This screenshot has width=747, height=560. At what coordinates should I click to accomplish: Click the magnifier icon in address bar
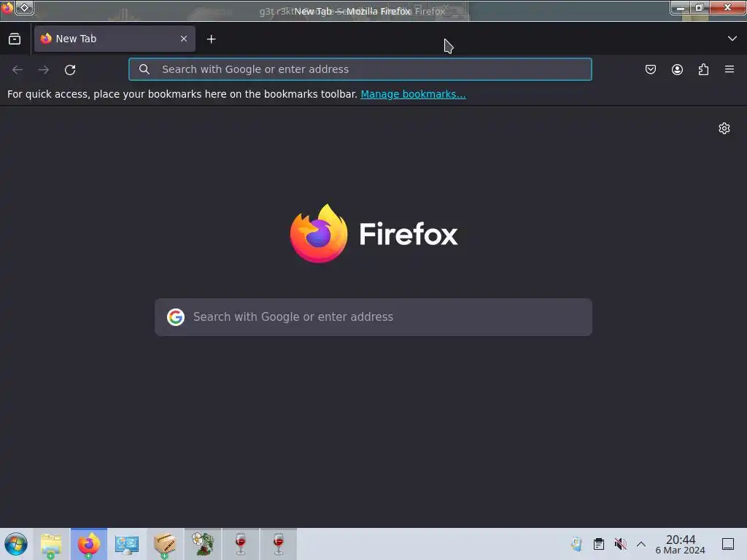(x=144, y=69)
